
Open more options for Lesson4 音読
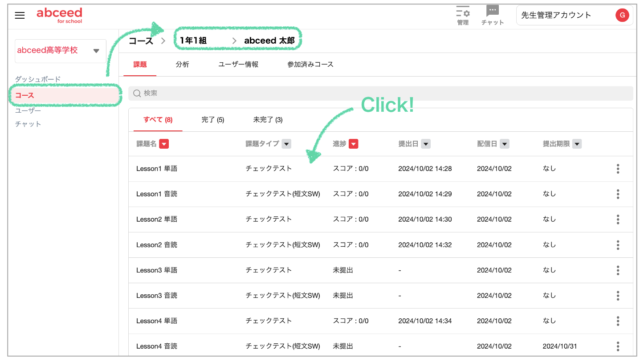pyautogui.click(x=618, y=346)
